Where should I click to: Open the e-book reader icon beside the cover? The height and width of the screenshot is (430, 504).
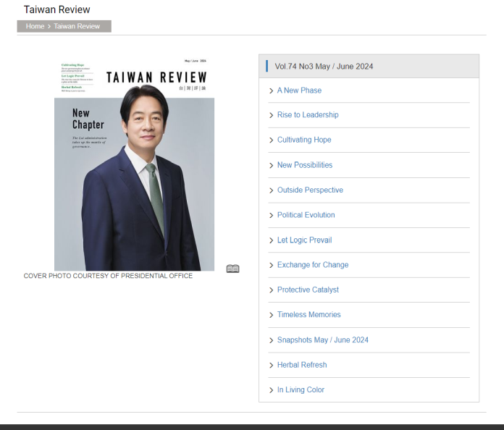[232, 269]
